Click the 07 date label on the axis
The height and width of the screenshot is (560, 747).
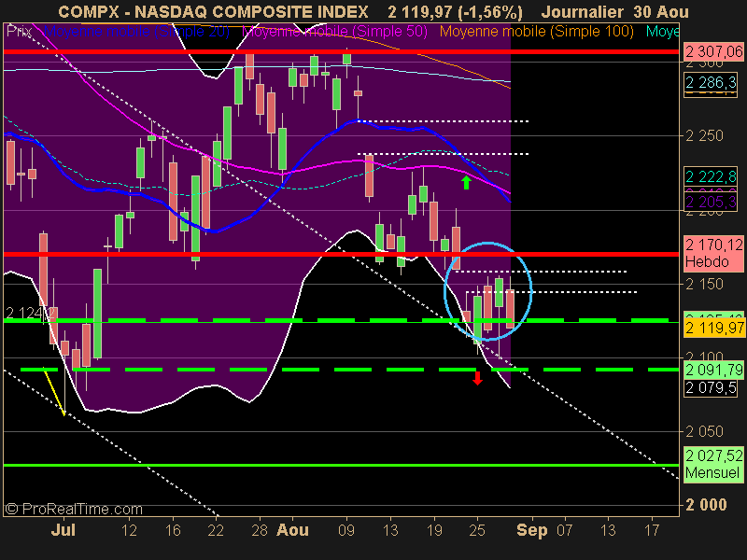pyautogui.click(x=565, y=530)
